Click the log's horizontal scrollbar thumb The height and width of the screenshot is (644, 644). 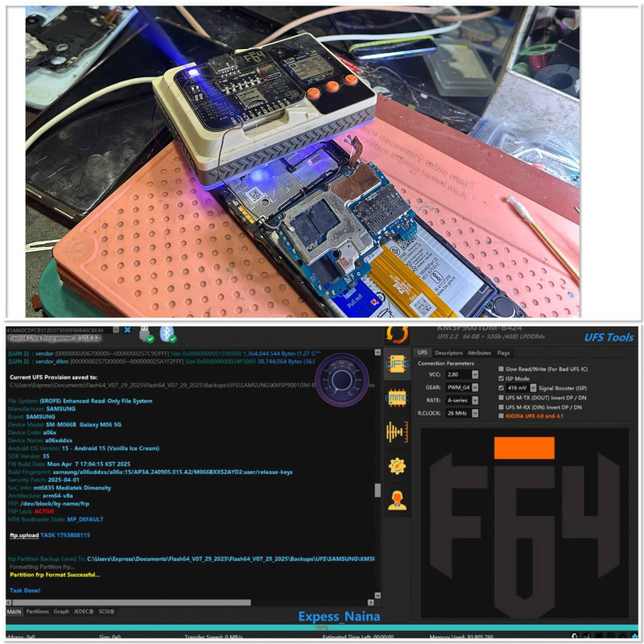coord(131,602)
